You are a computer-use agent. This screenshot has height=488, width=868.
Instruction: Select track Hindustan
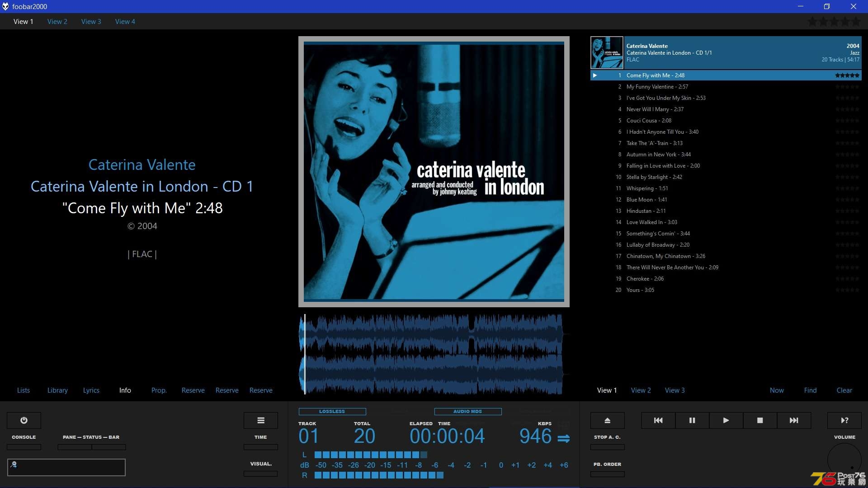[726, 211]
